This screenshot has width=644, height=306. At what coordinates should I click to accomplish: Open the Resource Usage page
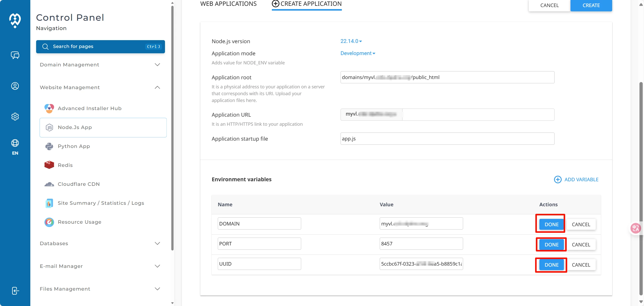tap(79, 222)
